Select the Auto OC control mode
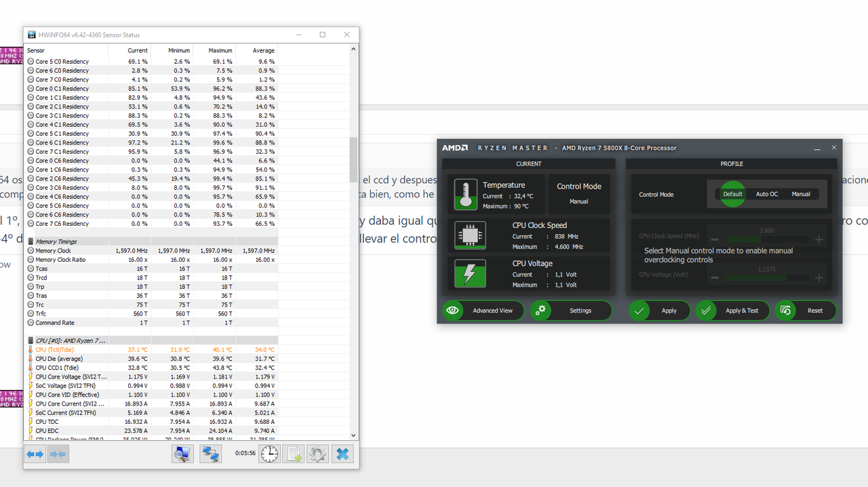The width and height of the screenshot is (868, 487). (x=767, y=194)
